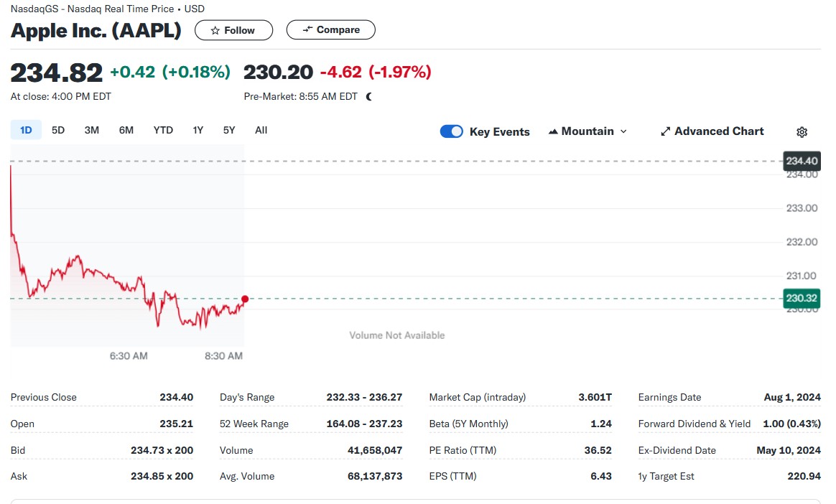Click the NasdaqGS Real Time Price label
Image resolution: width=836 pixels, height=504 pixels.
pos(107,9)
